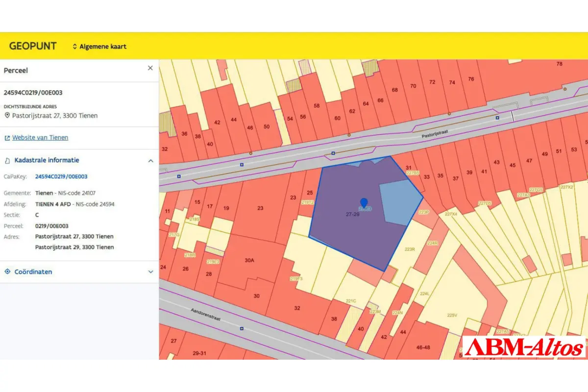
Task: Open the Algemene kaart map selector
Action: [99, 47]
